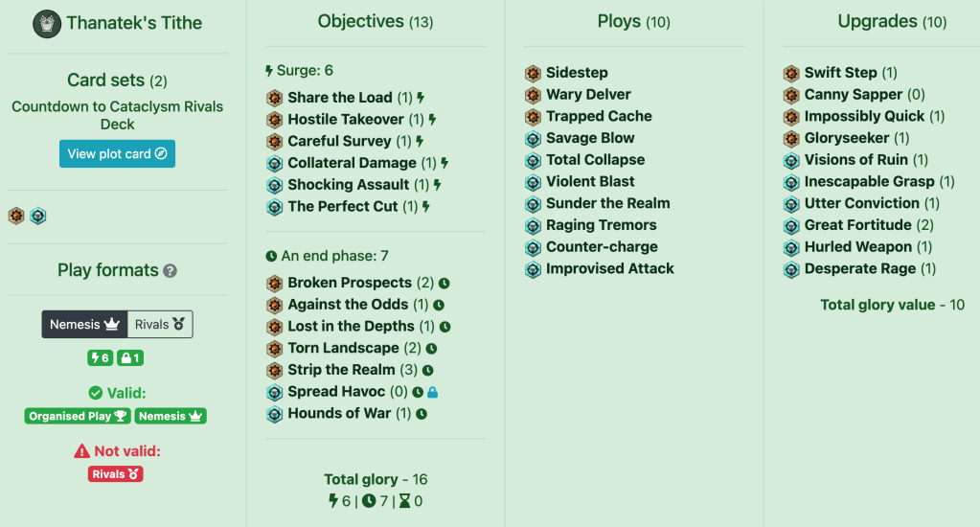The width and height of the screenshot is (980, 527).
Task: Click the help icon beside Play formats
Action: 171,271
